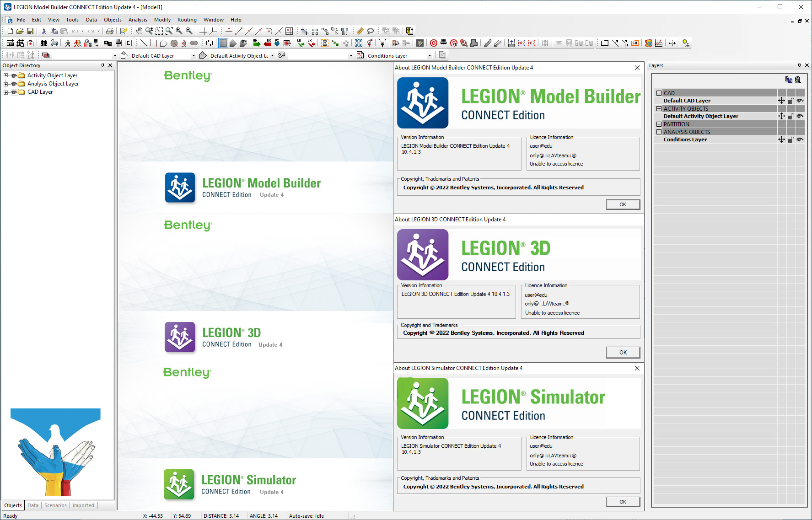Collapse the ACTIVITY OBJECTS group

pos(659,108)
